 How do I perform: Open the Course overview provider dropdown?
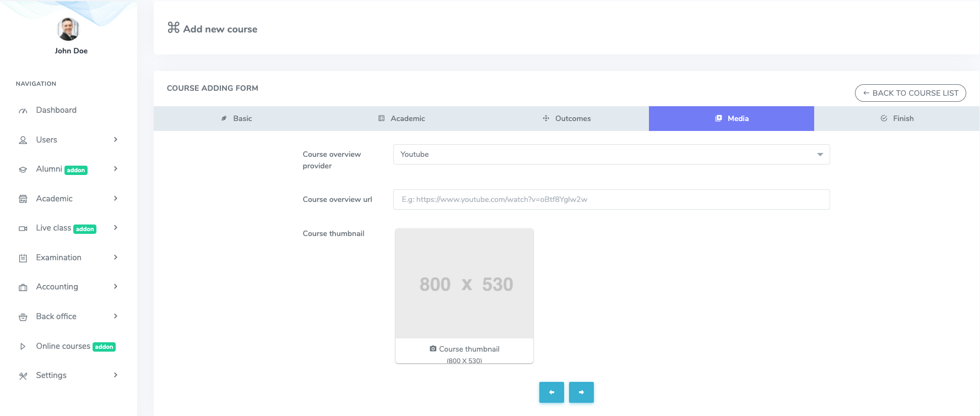[x=611, y=155]
